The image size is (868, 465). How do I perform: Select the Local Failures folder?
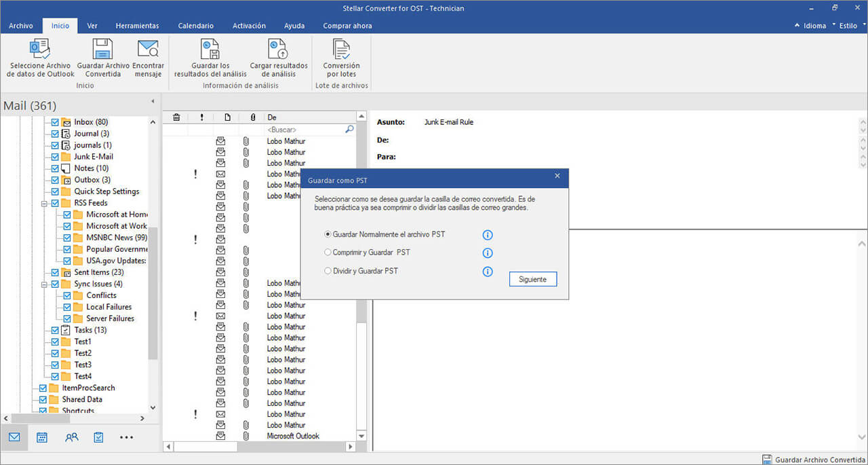tap(109, 307)
